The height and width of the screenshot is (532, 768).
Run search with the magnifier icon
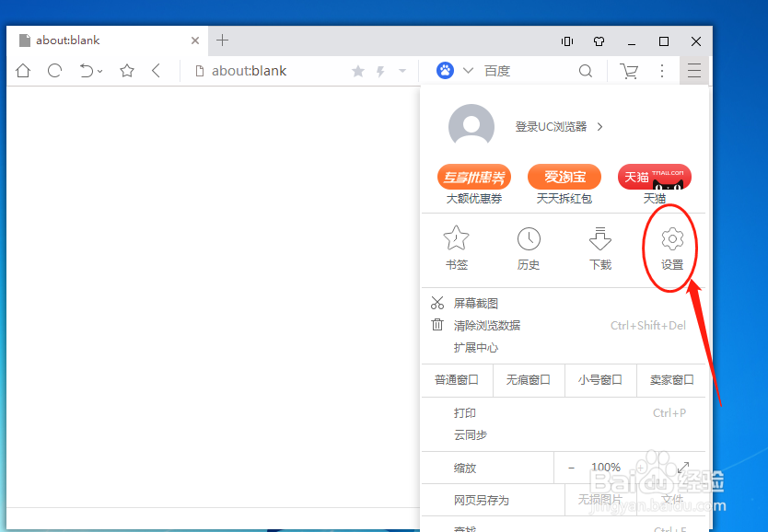pyautogui.click(x=586, y=72)
